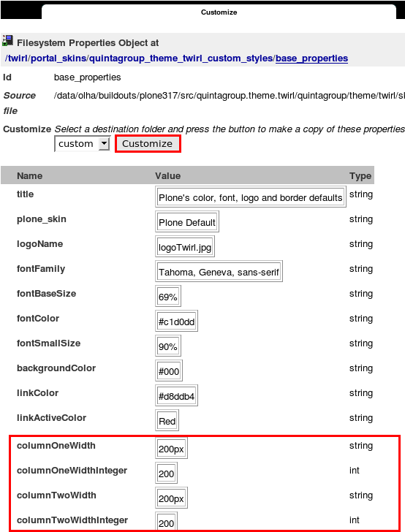Open the portal_skins path link
The height and width of the screenshot is (532, 405).
point(58,58)
